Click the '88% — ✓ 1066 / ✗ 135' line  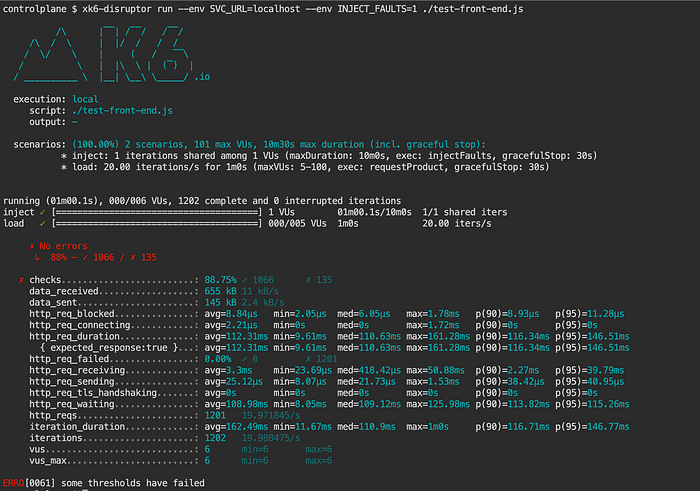[x=96, y=257]
